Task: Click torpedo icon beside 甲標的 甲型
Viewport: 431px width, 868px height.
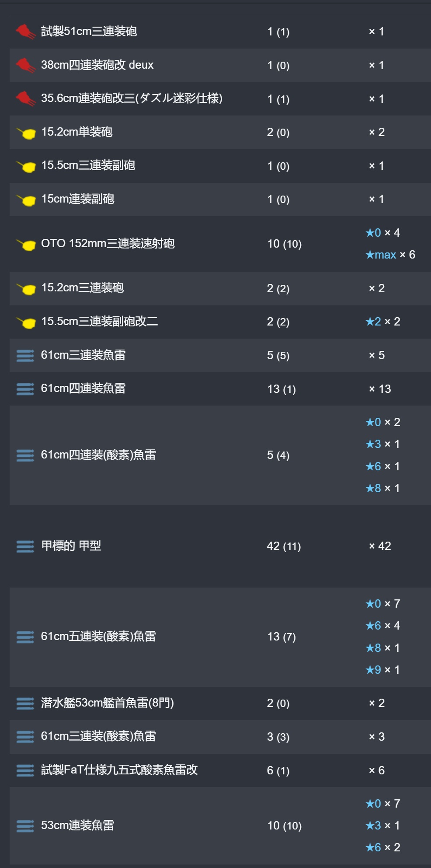Action: click(x=25, y=546)
